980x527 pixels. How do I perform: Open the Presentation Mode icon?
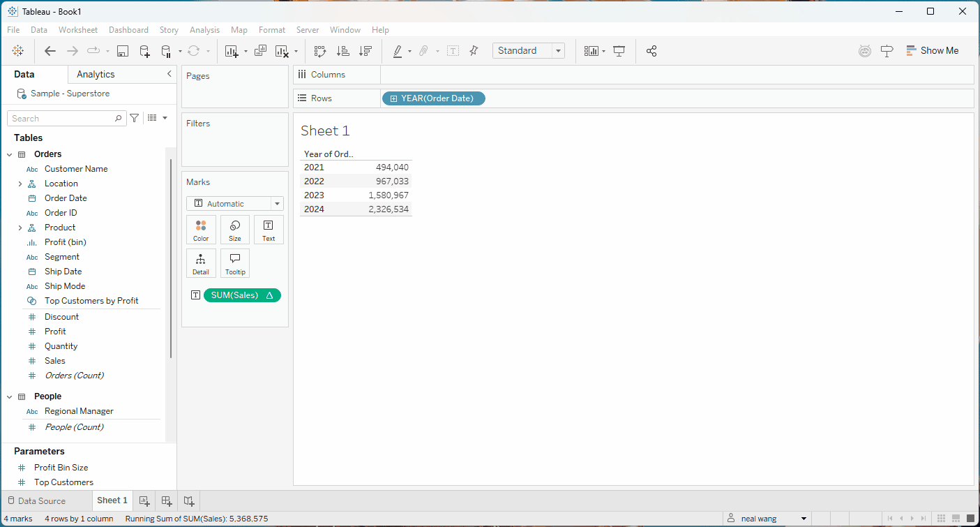coord(619,51)
